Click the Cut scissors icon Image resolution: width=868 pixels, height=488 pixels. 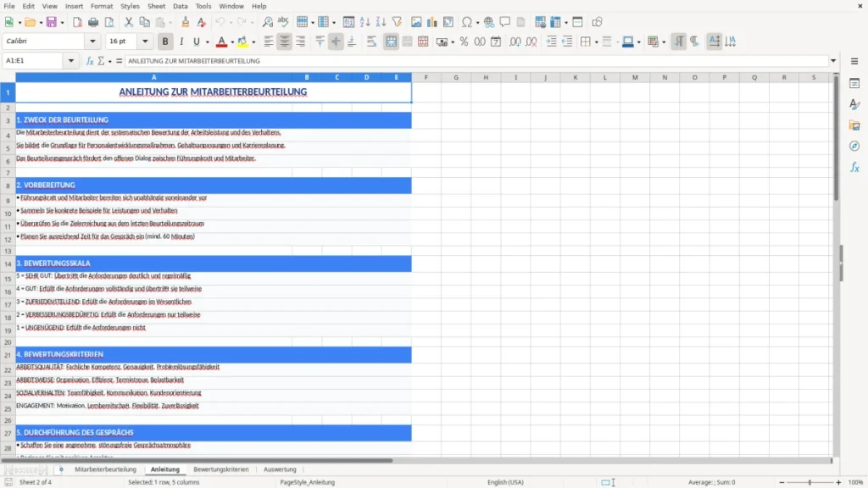[x=129, y=22]
